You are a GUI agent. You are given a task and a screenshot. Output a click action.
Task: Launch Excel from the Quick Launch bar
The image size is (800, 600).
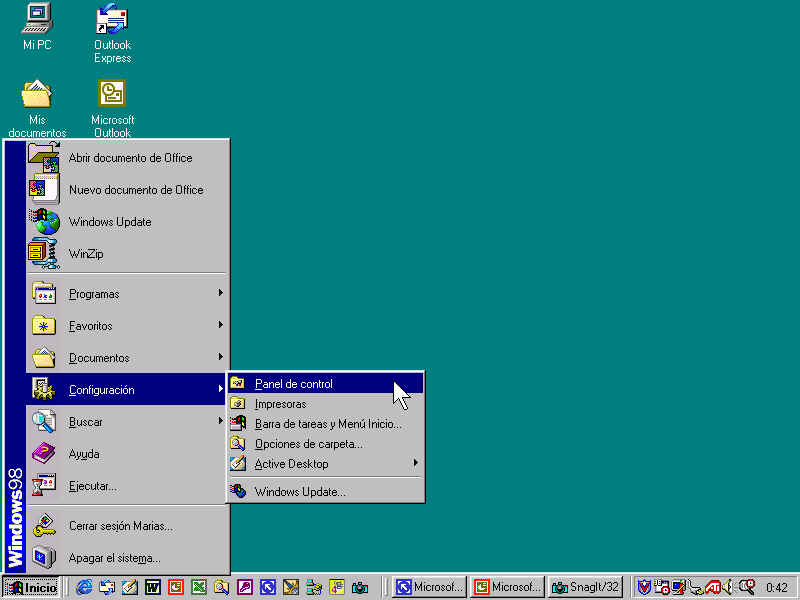(198, 587)
